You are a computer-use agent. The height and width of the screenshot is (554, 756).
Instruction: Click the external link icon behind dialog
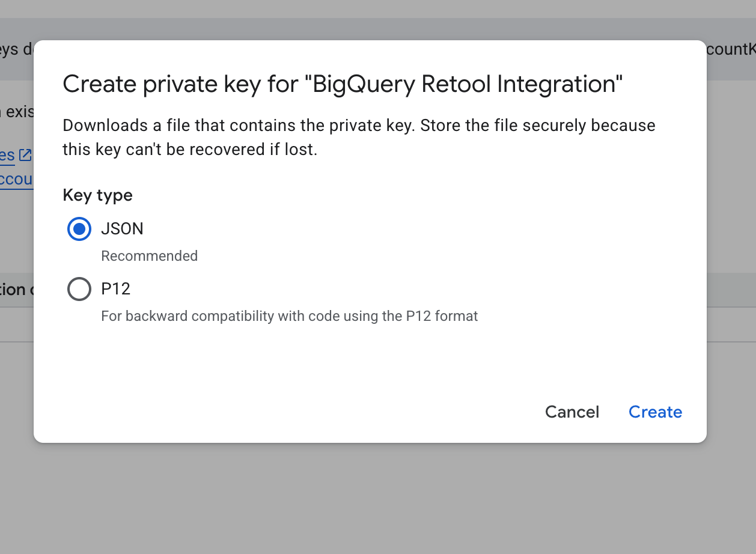pos(25,155)
